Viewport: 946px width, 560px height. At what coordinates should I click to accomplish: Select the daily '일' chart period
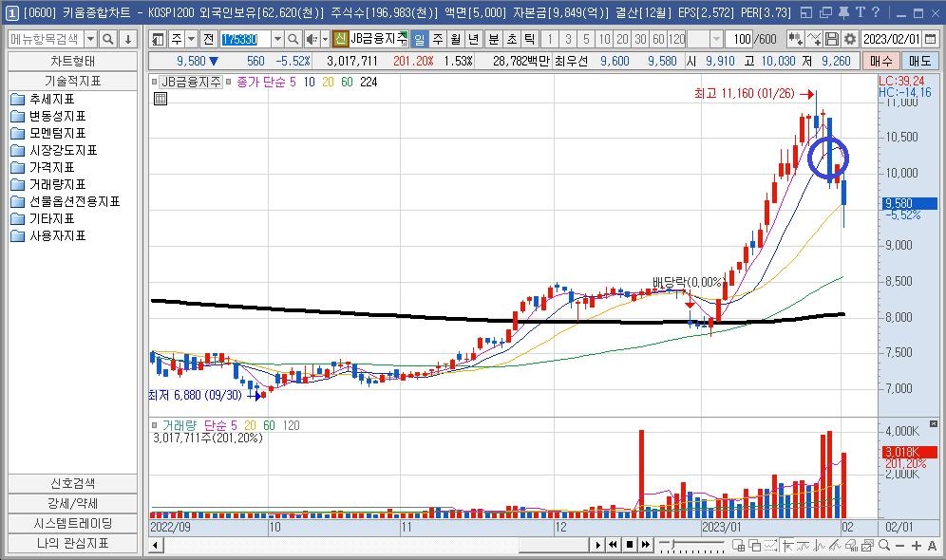coord(419,39)
